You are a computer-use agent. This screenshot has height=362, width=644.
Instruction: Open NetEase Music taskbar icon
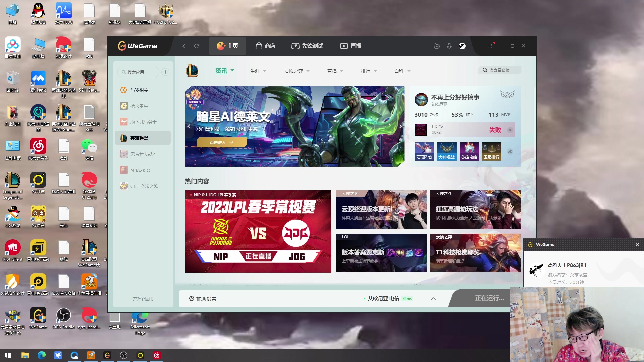(x=157, y=355)
